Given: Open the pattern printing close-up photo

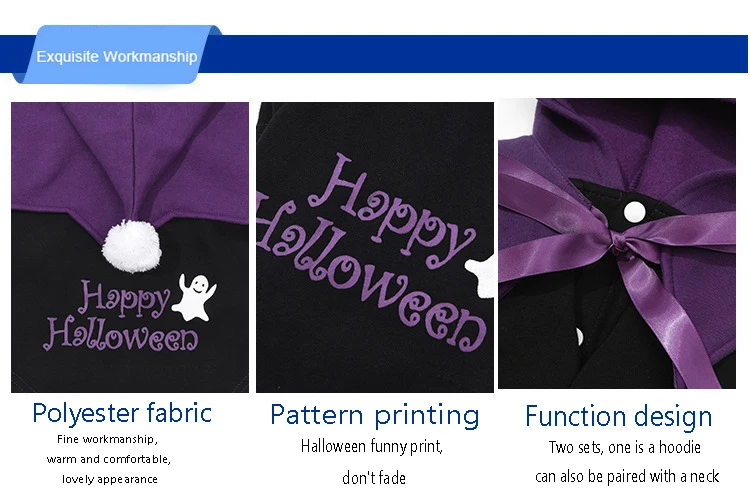Looking at the screenshot, I should pyautogui.click(x=375, y=247).
